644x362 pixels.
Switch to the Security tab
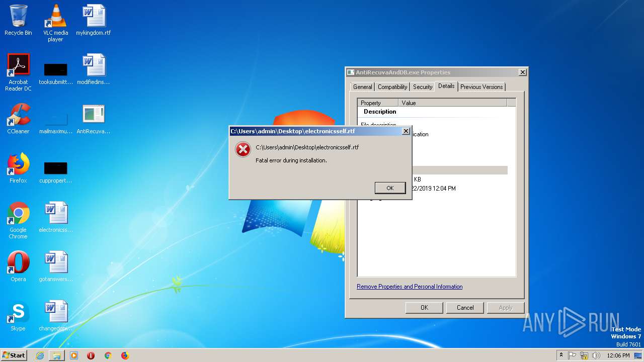click(423, 87)
